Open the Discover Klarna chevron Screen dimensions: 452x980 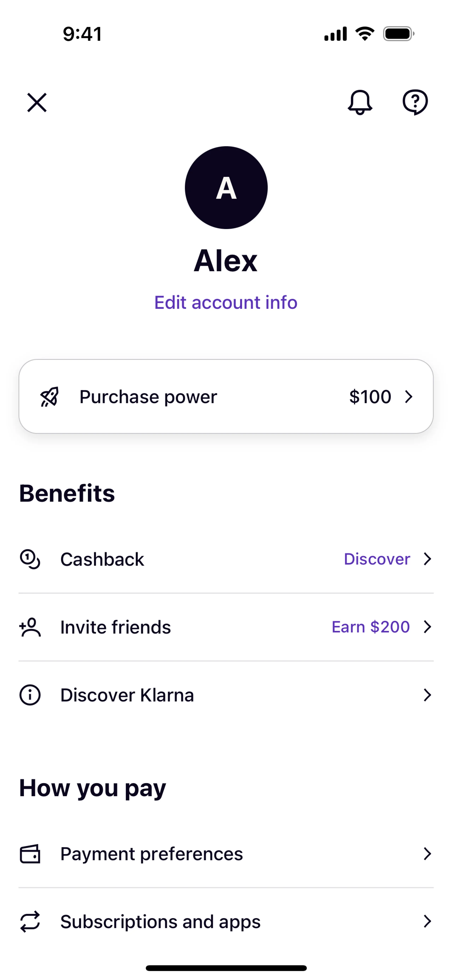(x=428, y=695)
